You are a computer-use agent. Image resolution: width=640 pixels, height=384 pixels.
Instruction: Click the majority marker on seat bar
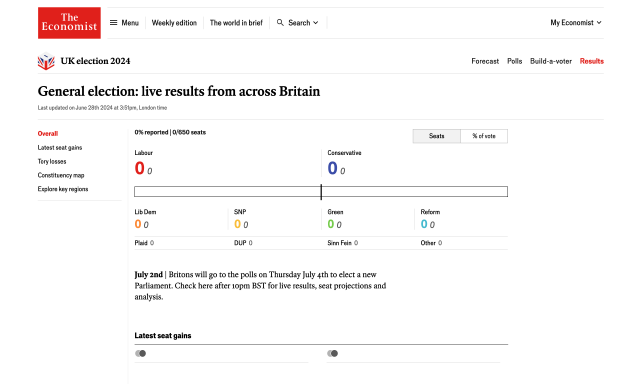(x=321, y=192)
